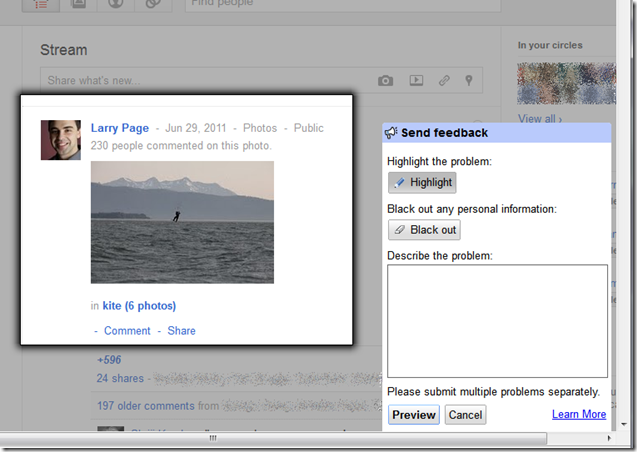Click the megaphone icon beside Send feedback
The width and height of the screenshot is (637, 452).
(x=392, y=132)
